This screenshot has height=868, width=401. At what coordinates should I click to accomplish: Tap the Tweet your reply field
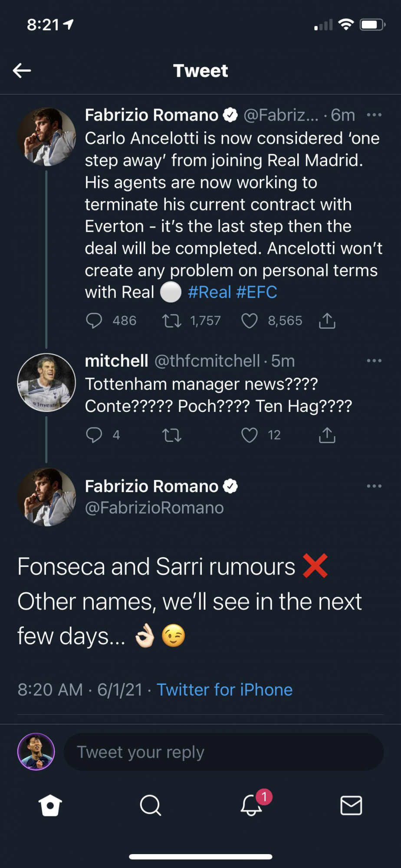coord(224,752)
